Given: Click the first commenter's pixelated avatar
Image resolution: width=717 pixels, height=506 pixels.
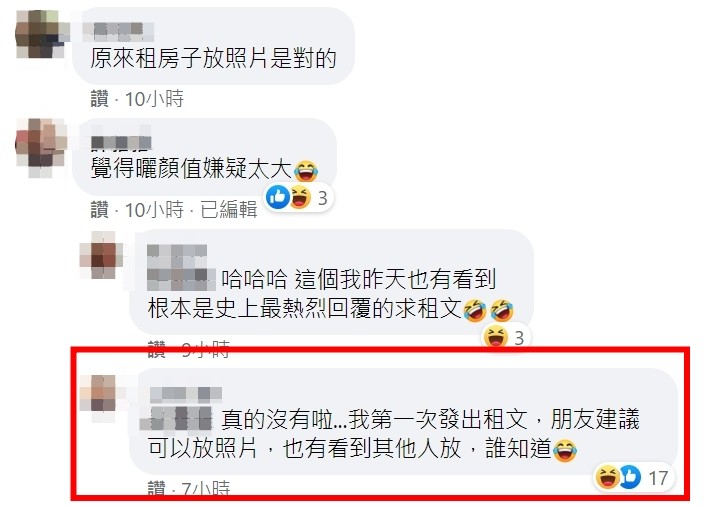Looking at the screenshot, I should click(40, 34).
